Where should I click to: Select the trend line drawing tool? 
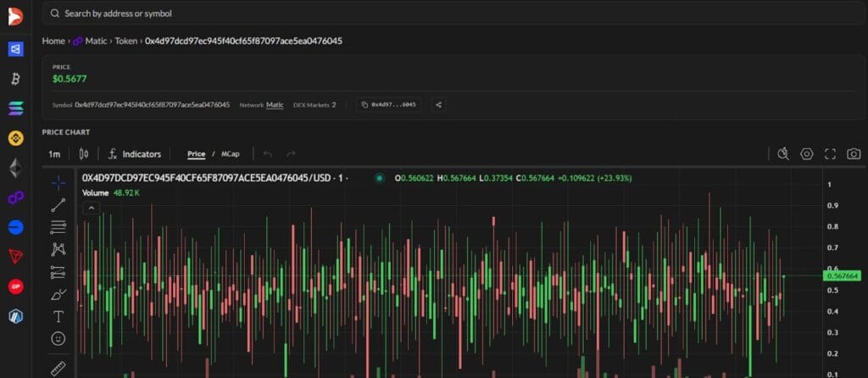(x=58, y=205)
